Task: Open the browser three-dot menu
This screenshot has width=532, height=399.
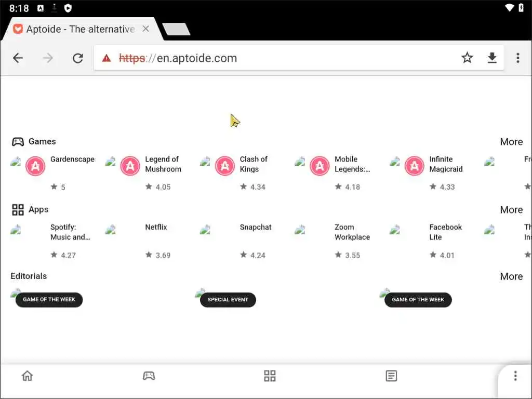Action: click(x=518, y=58)
